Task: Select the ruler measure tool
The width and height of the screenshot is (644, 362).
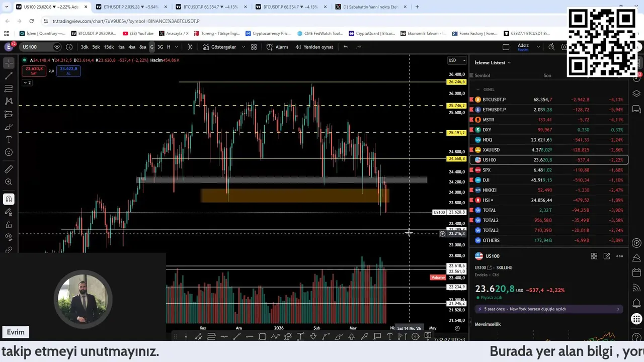Action: (9, 169)
